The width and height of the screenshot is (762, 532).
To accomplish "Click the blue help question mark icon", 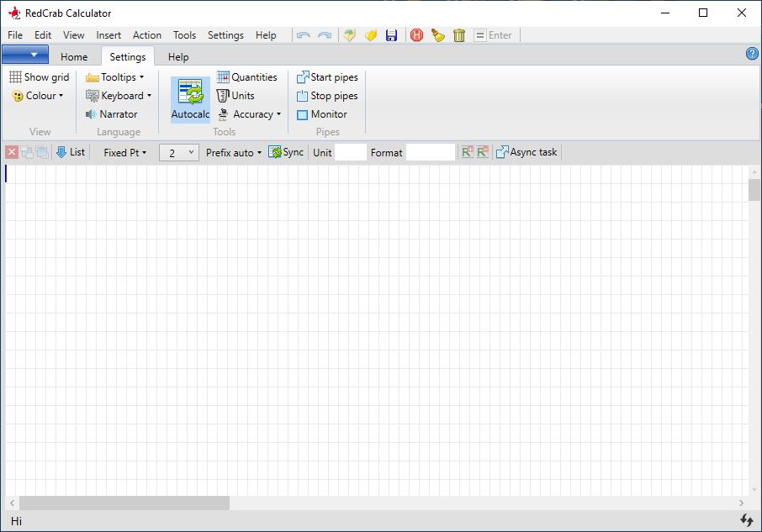I will coord(752,54).
